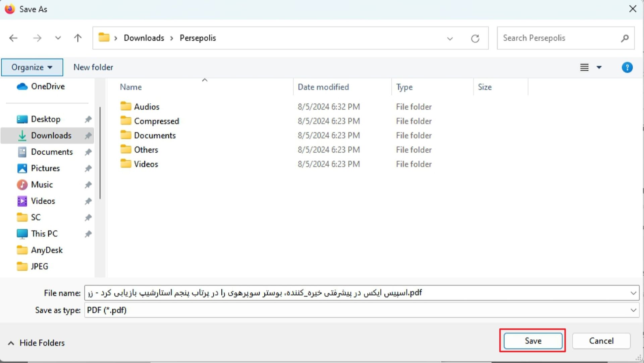The image size is (644, 363).
Task: Select the Documents folder
Action: (x=155, y=135)
